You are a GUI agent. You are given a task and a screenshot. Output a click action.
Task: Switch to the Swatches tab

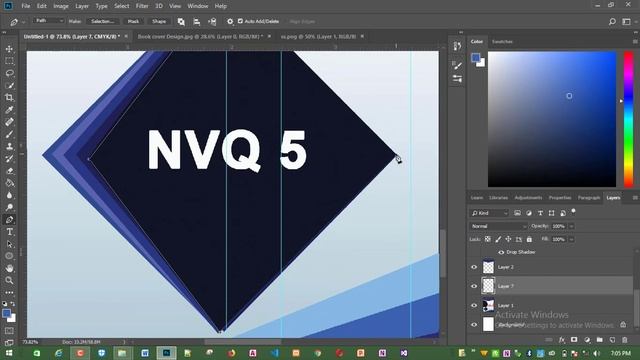502,42
